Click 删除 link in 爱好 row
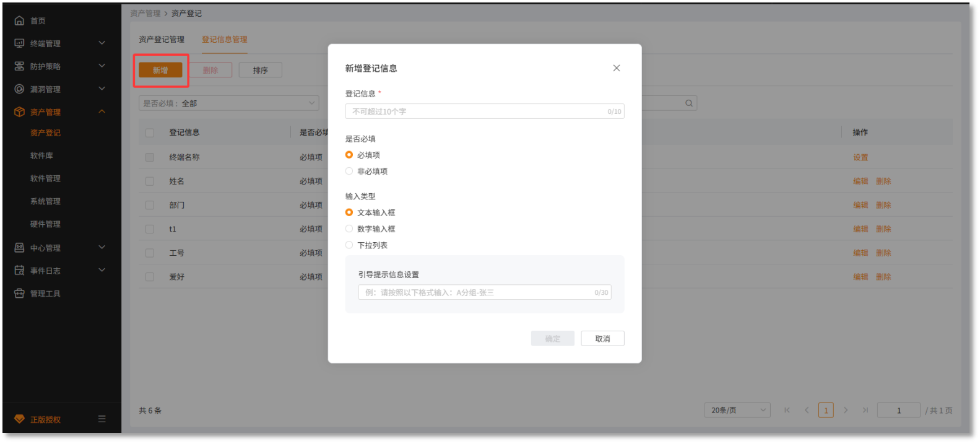The height and width of the screenshot is (444, 980). tap(883, 277)
